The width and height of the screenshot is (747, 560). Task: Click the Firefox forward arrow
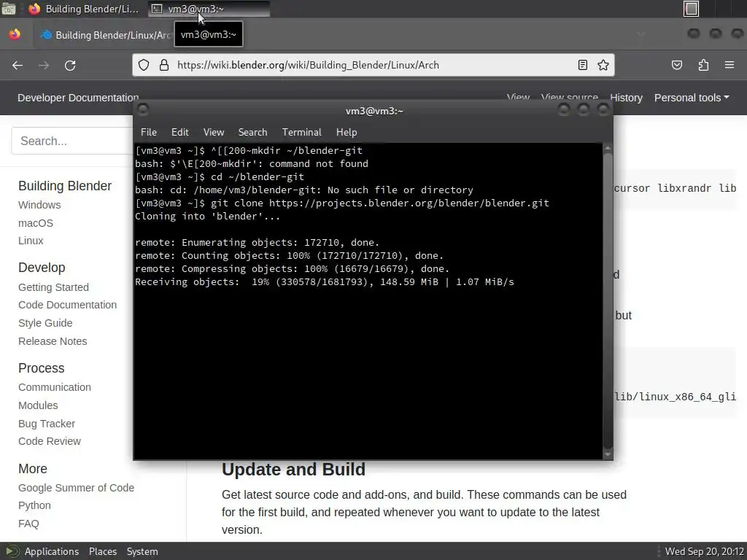pos(44,65)
